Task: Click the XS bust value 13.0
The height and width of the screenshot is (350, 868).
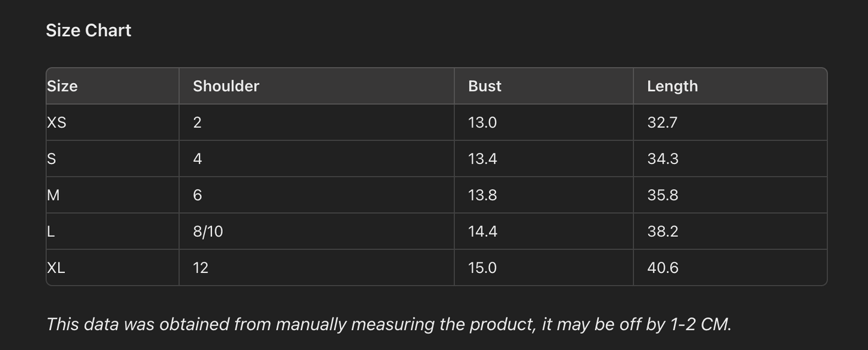Action: 482,123
